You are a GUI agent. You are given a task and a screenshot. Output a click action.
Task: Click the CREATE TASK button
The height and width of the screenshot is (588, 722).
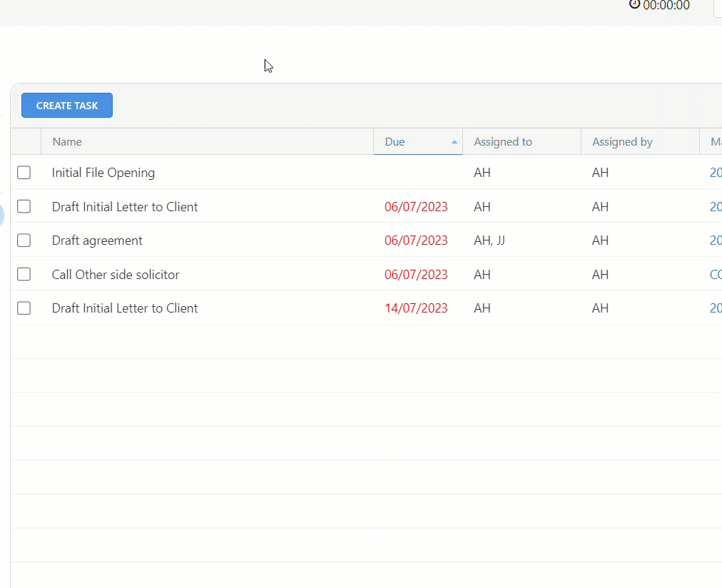[66, 105]
